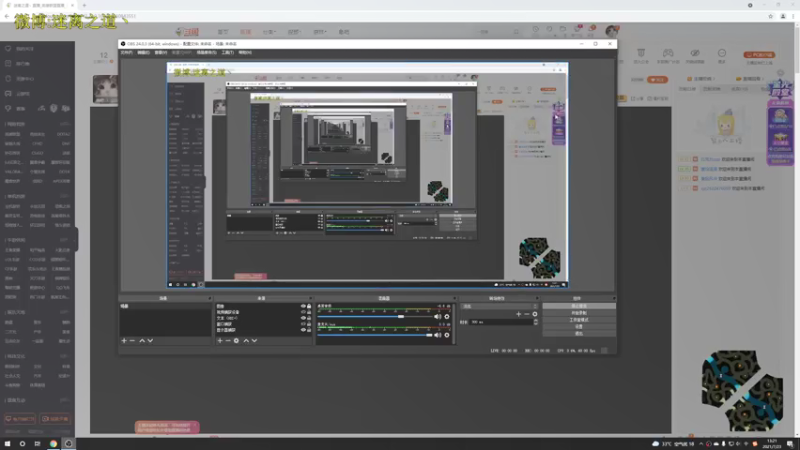
Task: Click the Mixer panel vertical scrollbar
Action: (x=454, y=323)
